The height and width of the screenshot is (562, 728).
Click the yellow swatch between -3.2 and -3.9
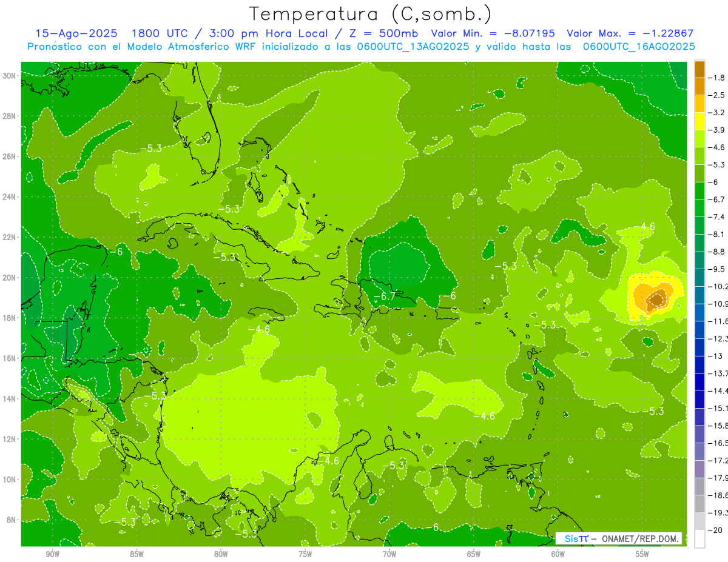pos(699,121)
